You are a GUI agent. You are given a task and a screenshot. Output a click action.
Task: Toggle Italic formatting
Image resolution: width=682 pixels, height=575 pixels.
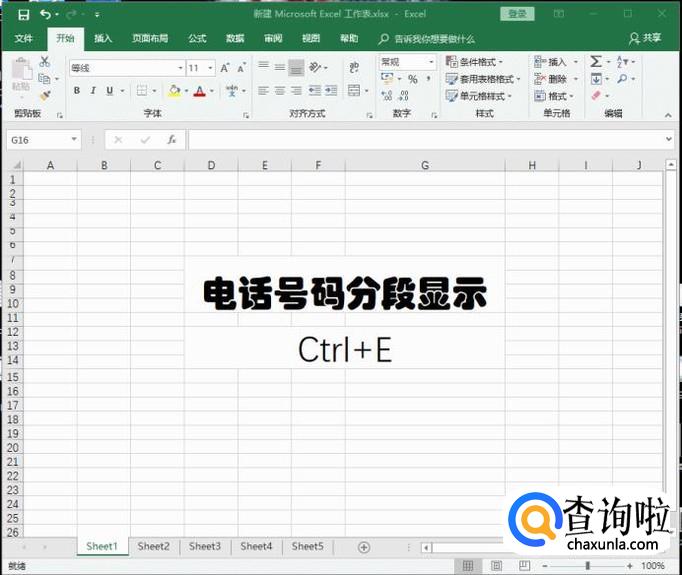93,90
